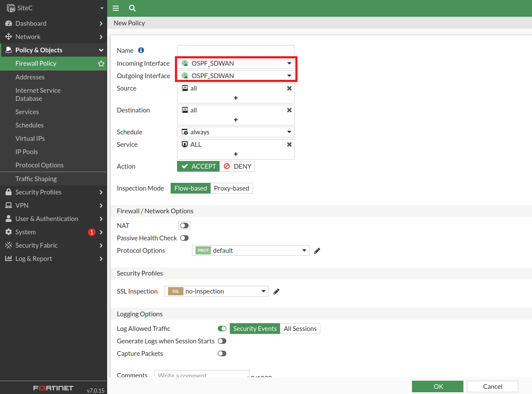Click the Comments text area
Screen dimensions: 532x394
tap(202, 374)
